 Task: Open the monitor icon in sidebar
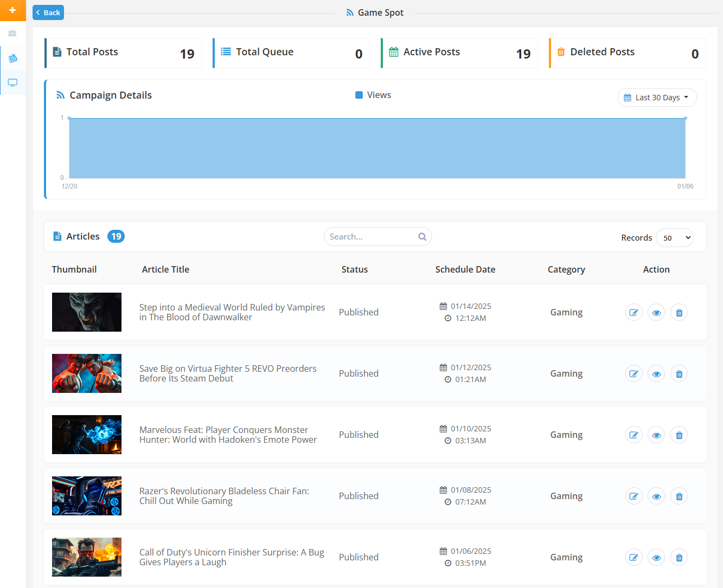pyautogui.click(x=13, y=82)
